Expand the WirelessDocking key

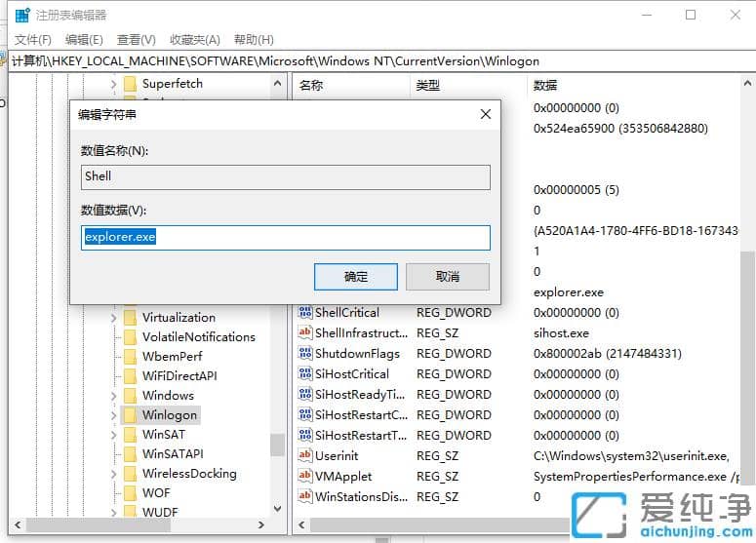click(x=113, y=474)
